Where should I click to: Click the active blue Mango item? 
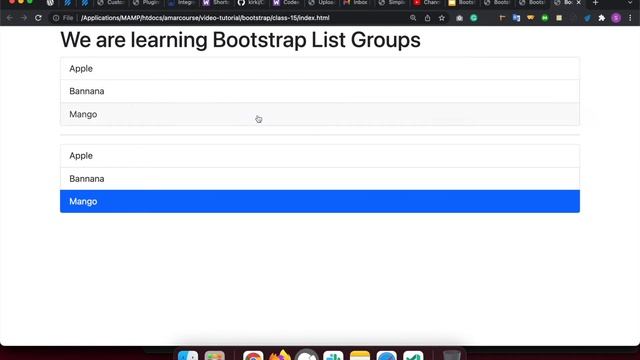(x=320, y=201)
